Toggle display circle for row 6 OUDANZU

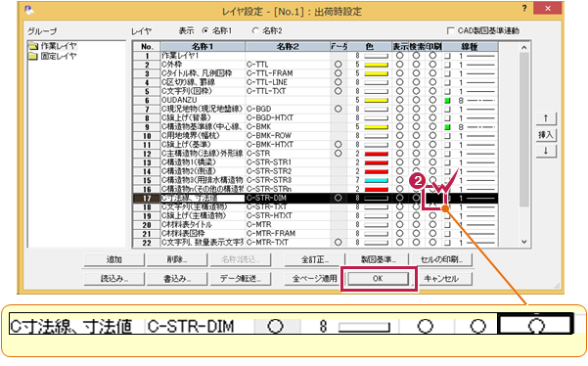point(399,100)
